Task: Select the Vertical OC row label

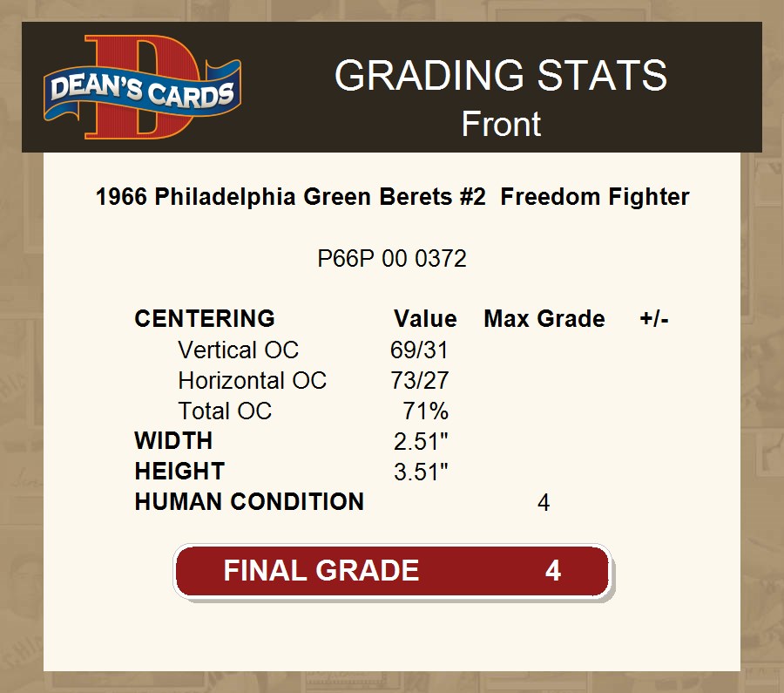Action: [x=238, y=350]
